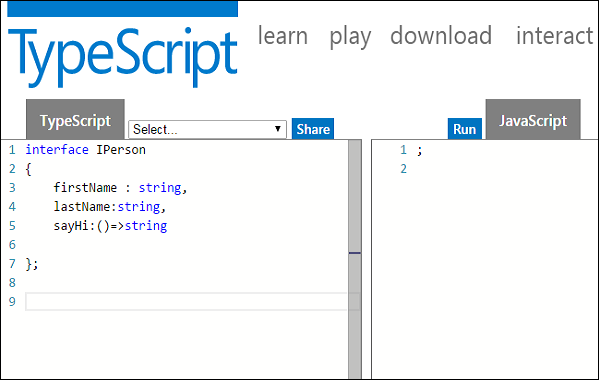Click the Share button

click(313, 129)
